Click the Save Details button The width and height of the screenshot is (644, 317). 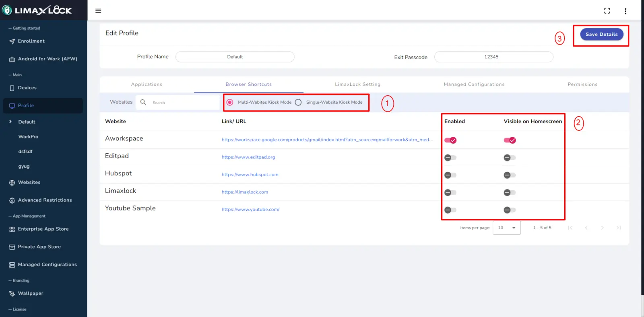pyautogui.click(x=601, y=34)
